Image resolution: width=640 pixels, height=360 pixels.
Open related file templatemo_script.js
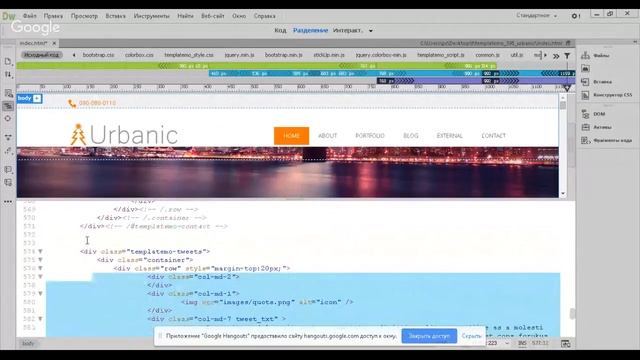(x=441, y=55)
